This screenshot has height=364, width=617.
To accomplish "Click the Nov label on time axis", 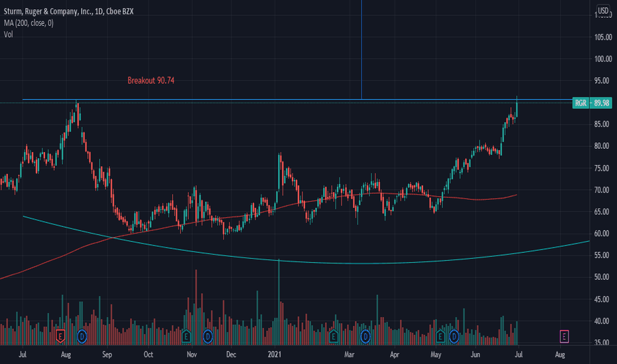I will pos(191,355).
